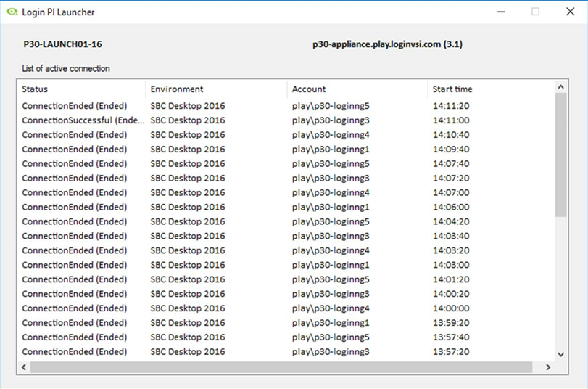Select the row starting at 13:57:20

286,351
